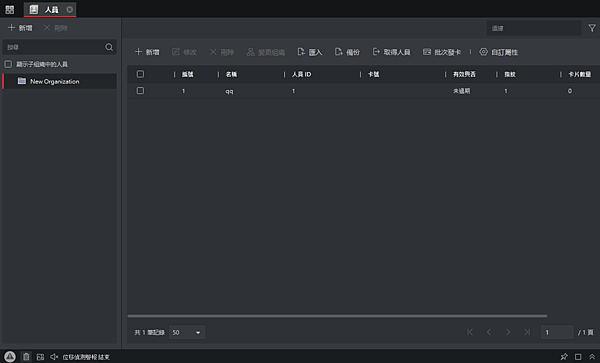
Task: Click the 位移偵測警報 結束 status message
Action: click(86, 357)
